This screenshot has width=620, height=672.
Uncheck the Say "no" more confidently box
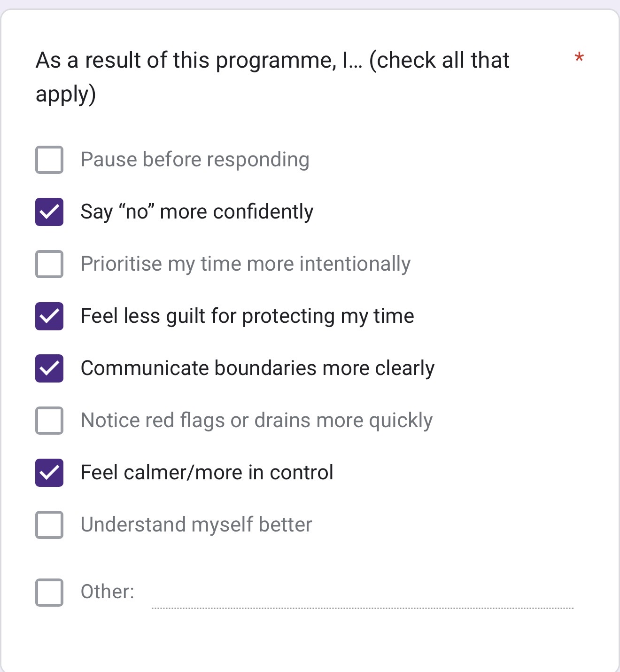click(x=49, y=212)
